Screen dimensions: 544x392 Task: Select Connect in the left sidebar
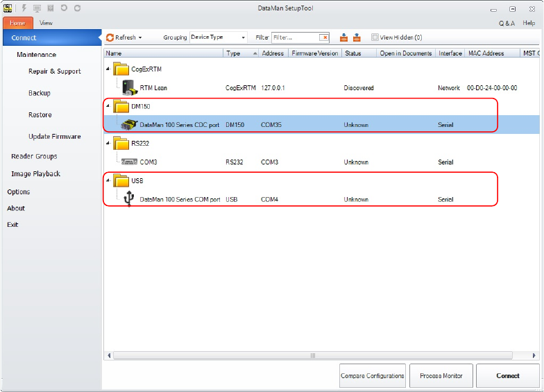point(52,37)
